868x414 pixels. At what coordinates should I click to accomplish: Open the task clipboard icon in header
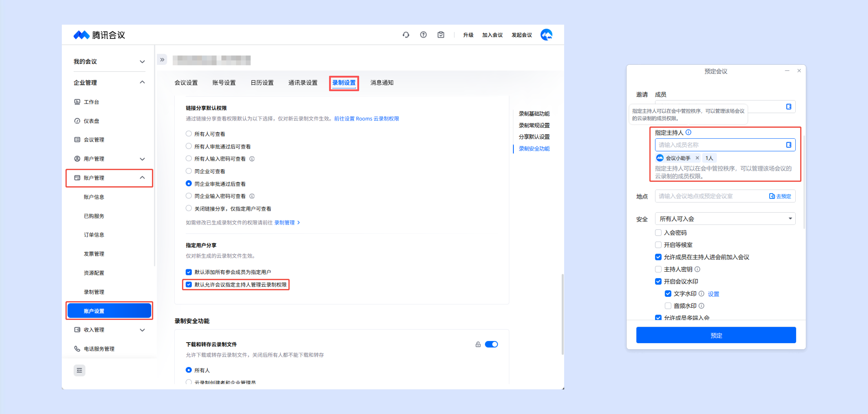pos(441,35)
